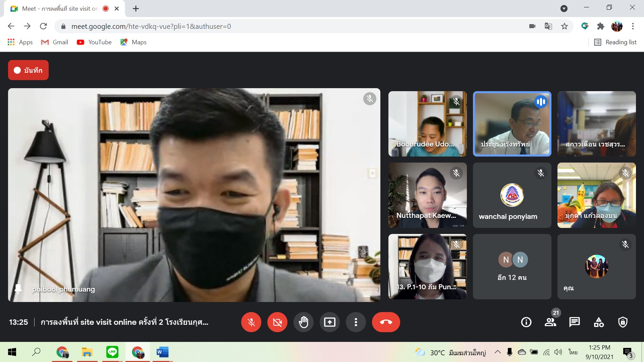Toggle the raise hand button

[303, 322]
